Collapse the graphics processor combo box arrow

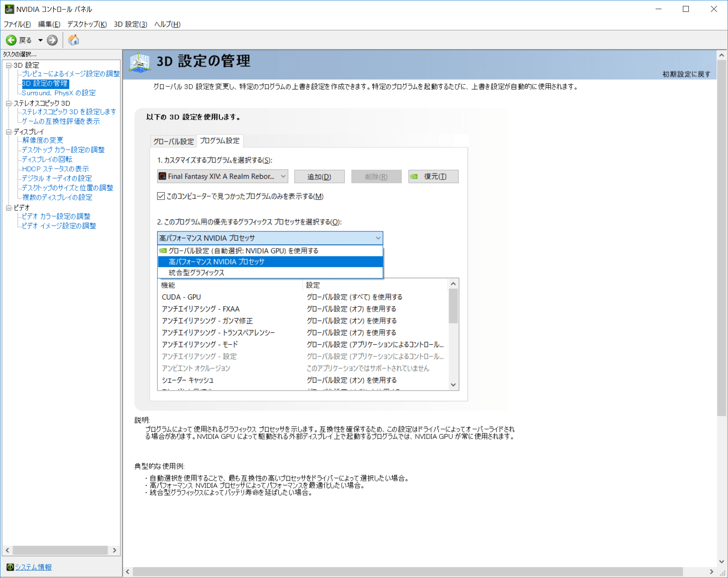tap(378, 238)
